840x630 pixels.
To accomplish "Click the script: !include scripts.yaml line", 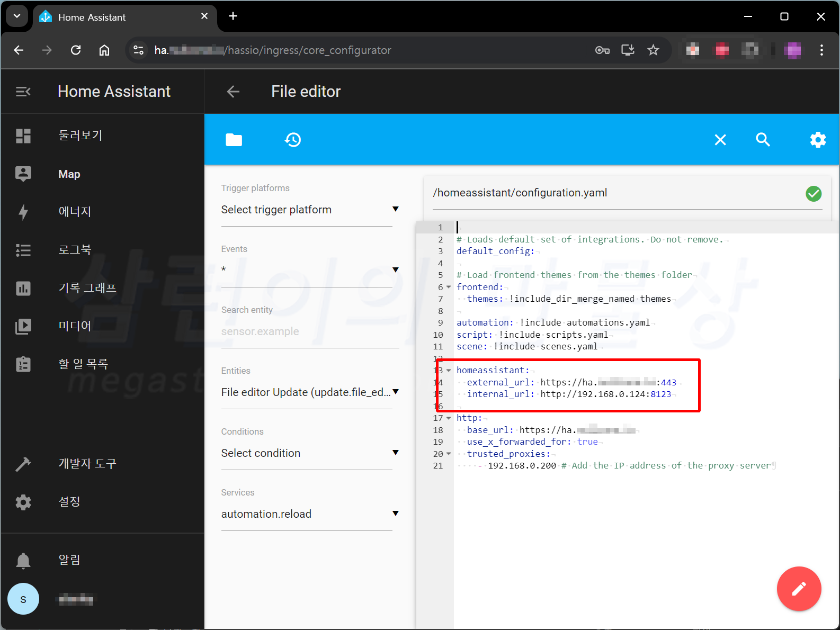I will point(532,335).
